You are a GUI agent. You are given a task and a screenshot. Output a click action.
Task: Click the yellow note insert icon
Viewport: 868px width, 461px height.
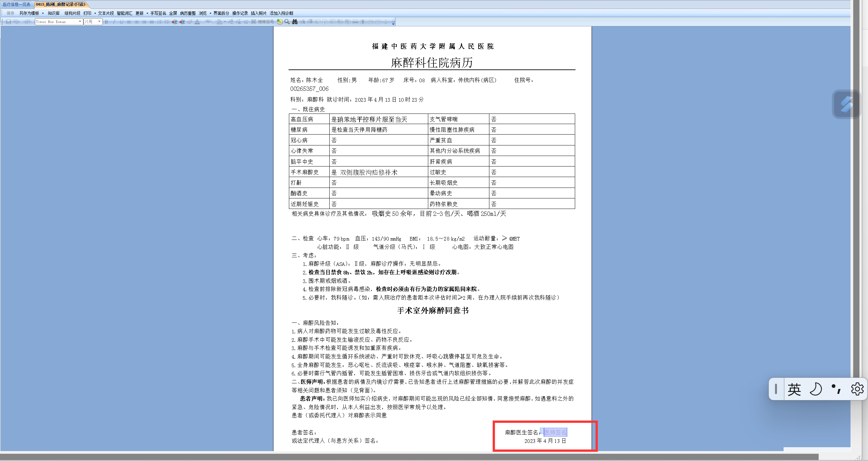coord(279,22)
